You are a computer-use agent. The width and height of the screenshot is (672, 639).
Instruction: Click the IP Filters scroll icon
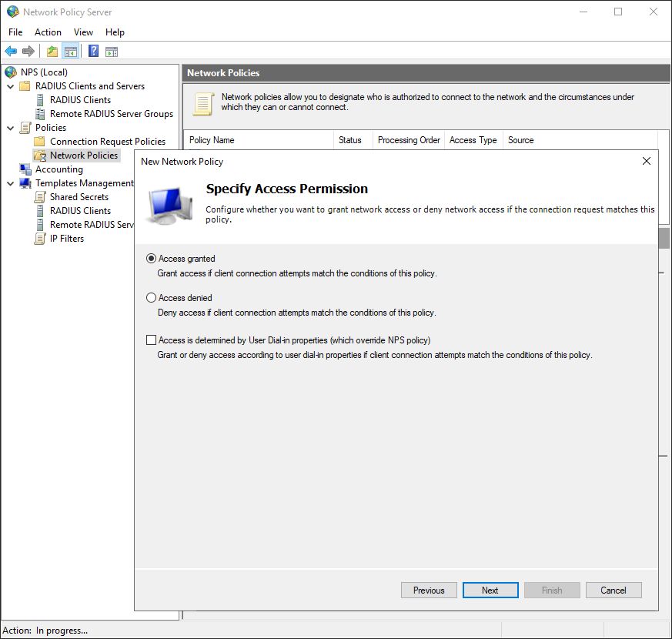pos(40,239)
